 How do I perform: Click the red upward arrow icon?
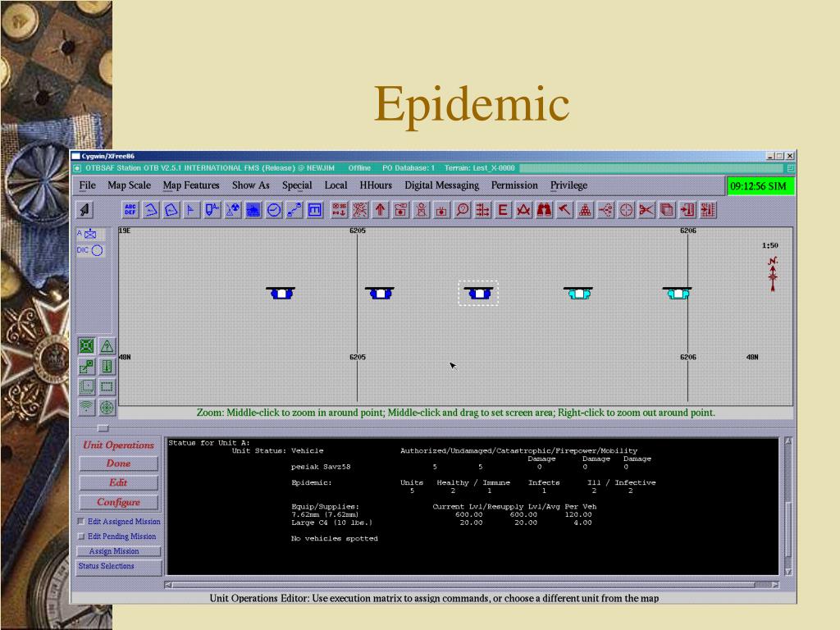[381, 209]
